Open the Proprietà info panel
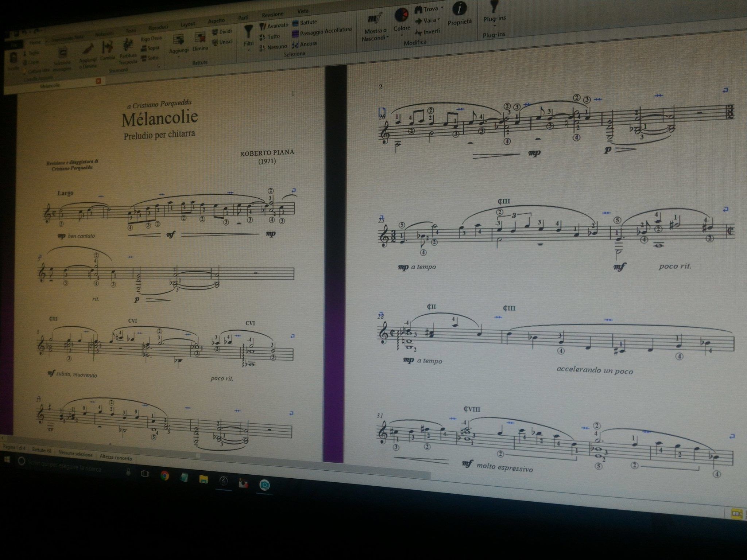The width and height of the screenshot is (747, 560). point(460,14)
